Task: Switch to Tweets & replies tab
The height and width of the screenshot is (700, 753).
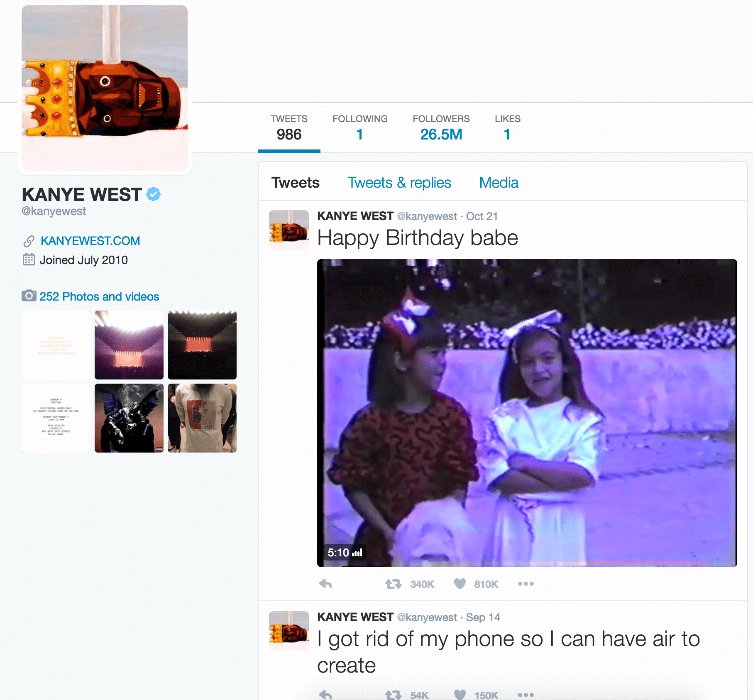Action: point(399,183)
